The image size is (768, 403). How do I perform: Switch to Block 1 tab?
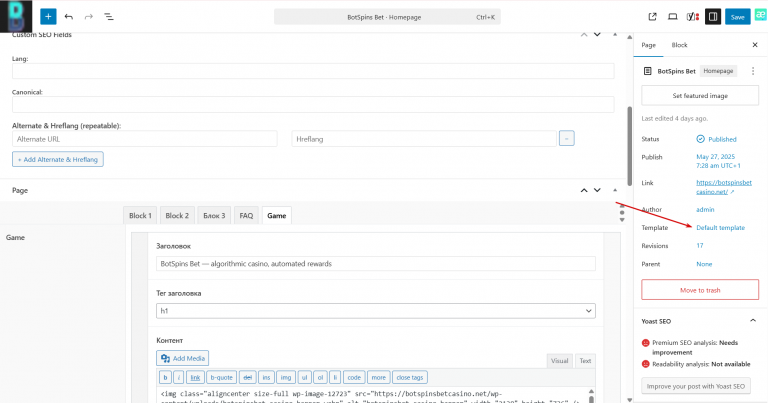pos(140,215)
